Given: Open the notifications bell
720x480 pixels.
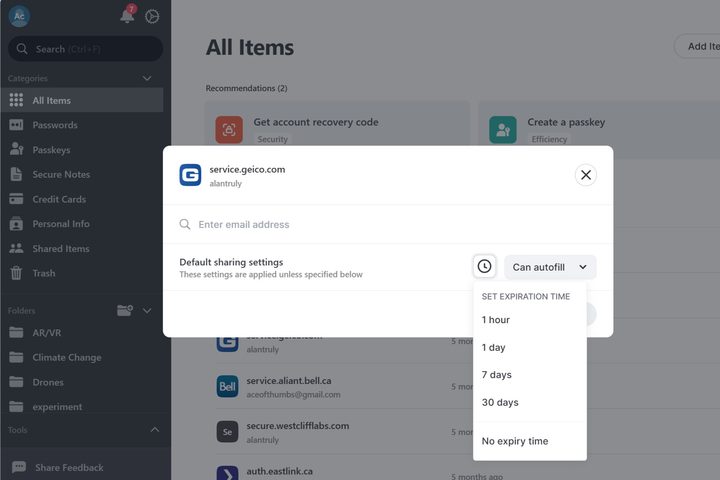Looking at the screenshot, I should (128, 14).
